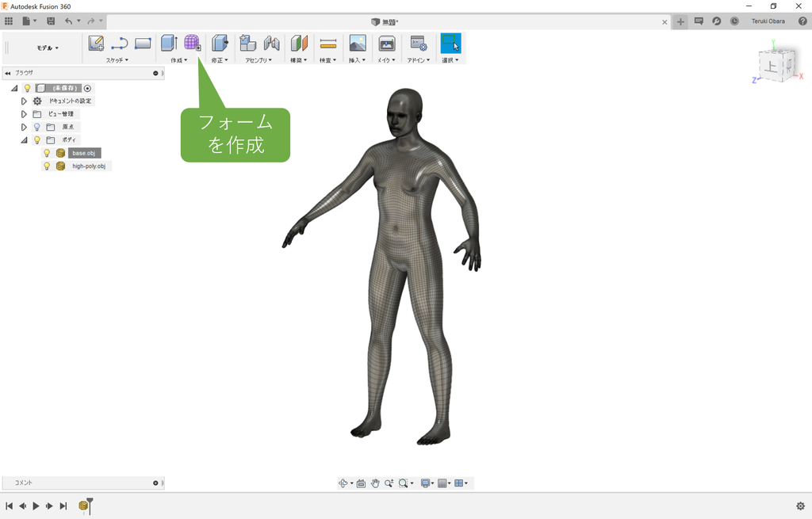Toggle visibility of high-poly.obj body
This screenshot has height=519, width=812.
pyautogui.click(x=45, y=166)
